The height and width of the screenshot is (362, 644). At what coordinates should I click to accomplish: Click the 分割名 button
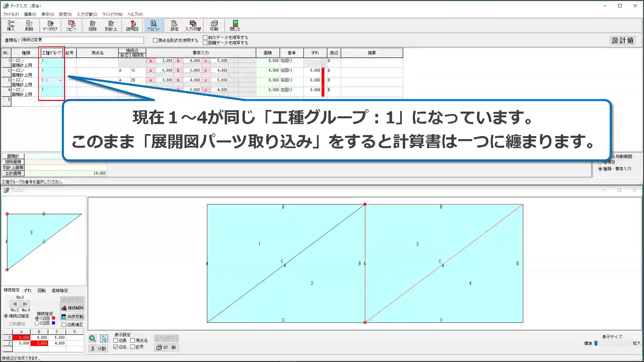click(166, 339)
